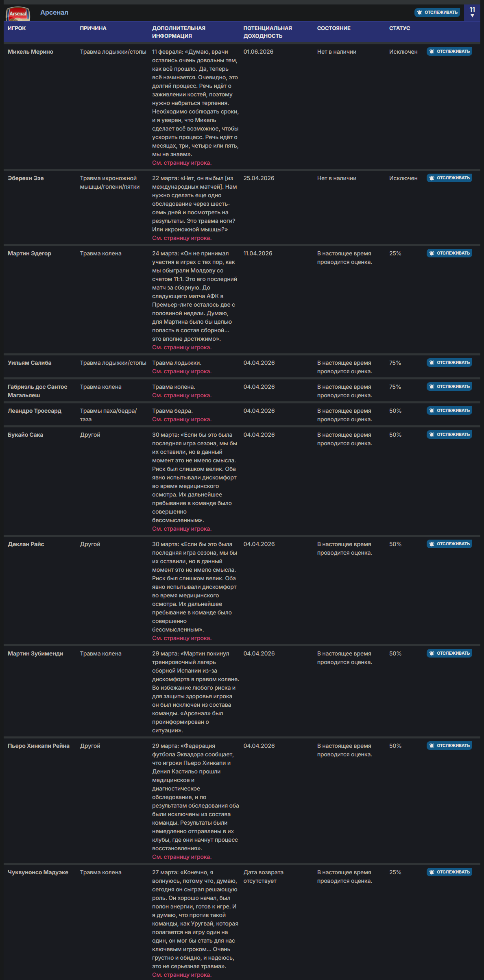Screen dimensions: 484x980
Task: Track Эберехи Эзе with Отслеживать button
Action: tap(449, 178)
